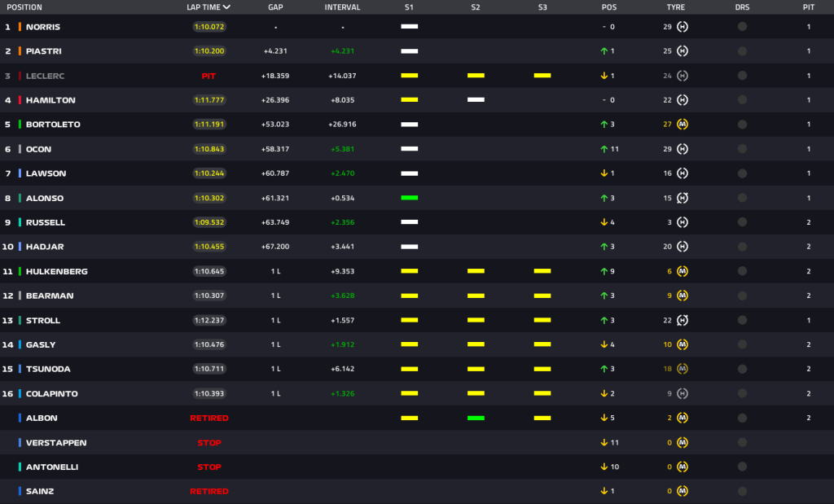The height and width of the screenshot is (504, 834).
Task: Click the DRS indicator dot for Hulkenberg
Action: [x=742, y=271]
